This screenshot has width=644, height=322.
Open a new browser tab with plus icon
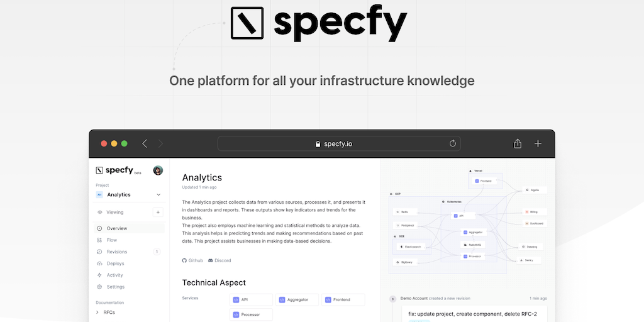tap(538, 143)
